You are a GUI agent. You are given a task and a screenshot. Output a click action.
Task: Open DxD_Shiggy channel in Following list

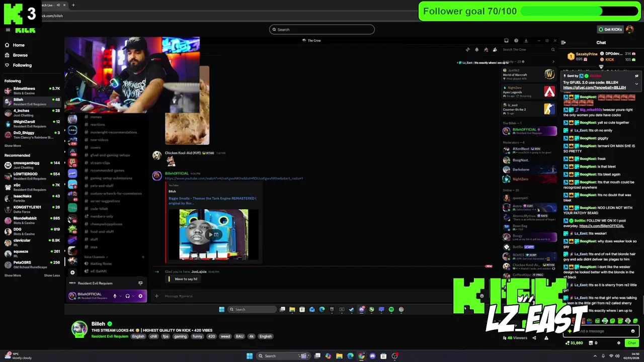(x=31, y=135)
